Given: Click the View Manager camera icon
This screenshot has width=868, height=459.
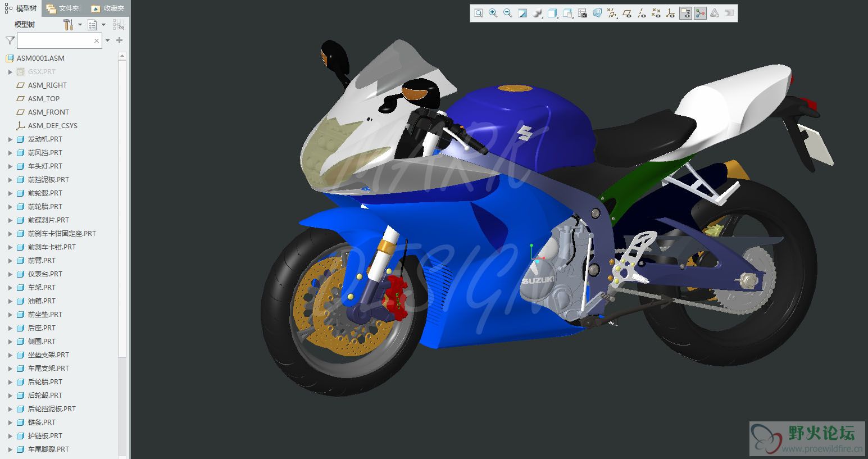Looking at the screenshot, I should (582, 13).
